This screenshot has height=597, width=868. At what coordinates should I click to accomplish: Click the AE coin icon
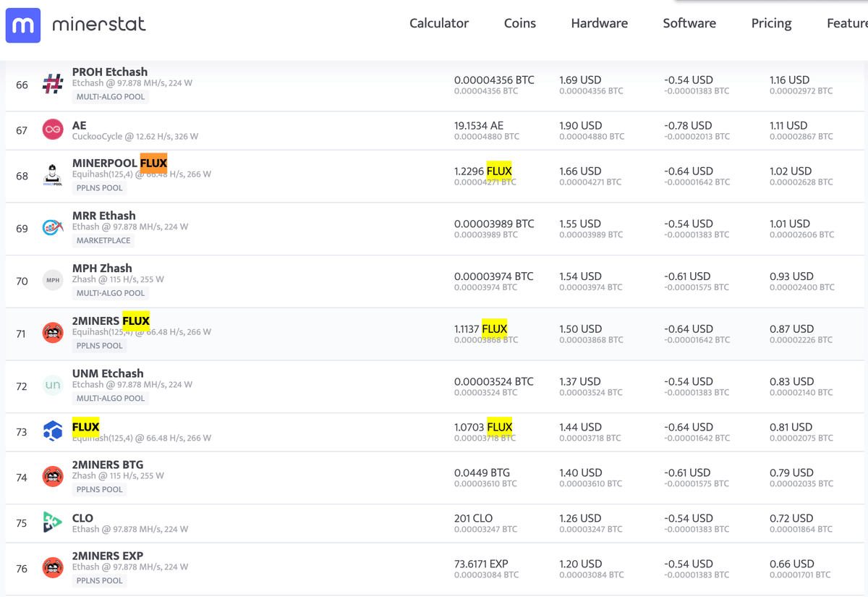pyautogui.click(x=53, y=130)
